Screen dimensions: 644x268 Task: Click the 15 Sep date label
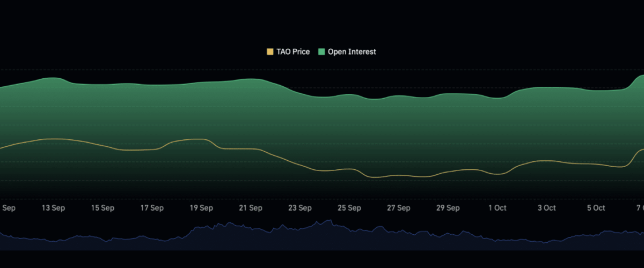(x=103, y=208)
